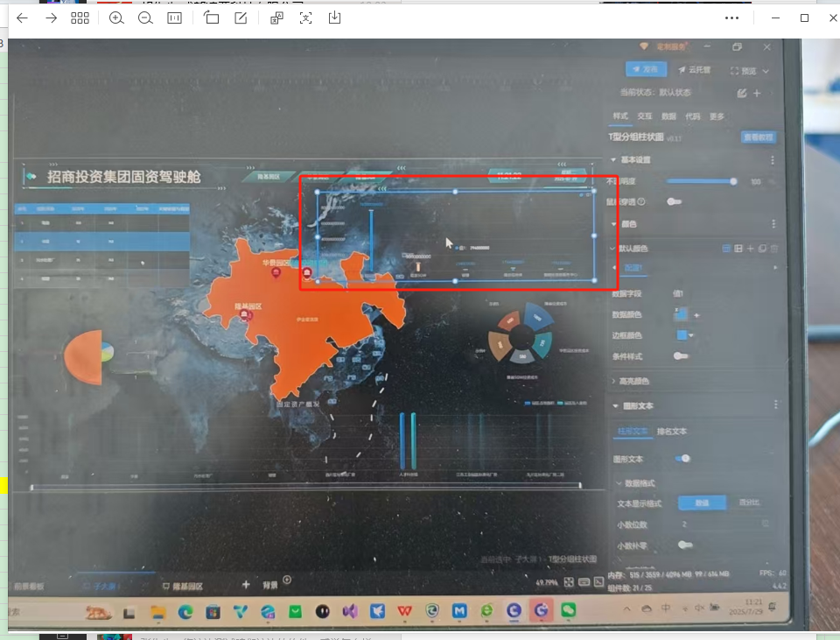Click the fit-to-screen icon next to 49.79%
Image resolution: width=840 pixels, height=640 pixels.
tap(569, 582)
